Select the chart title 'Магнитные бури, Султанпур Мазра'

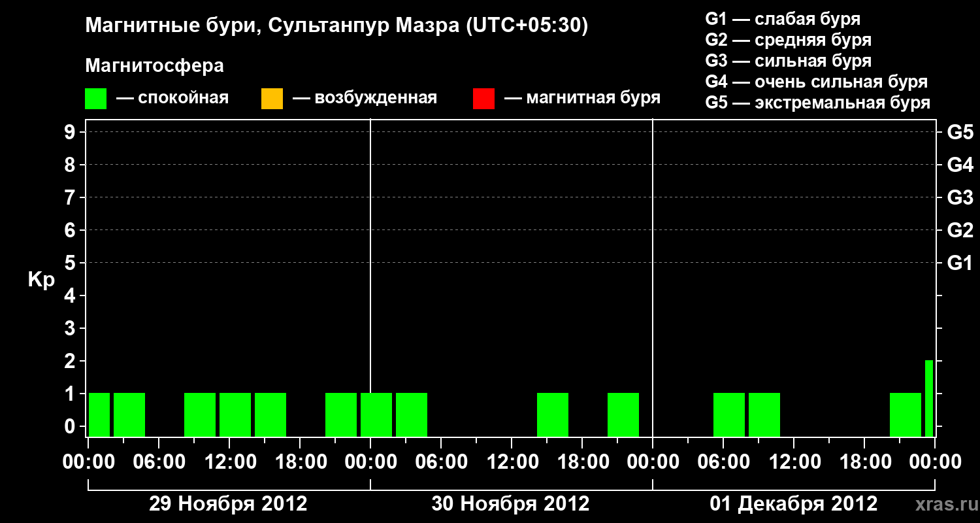coord(272,26)
